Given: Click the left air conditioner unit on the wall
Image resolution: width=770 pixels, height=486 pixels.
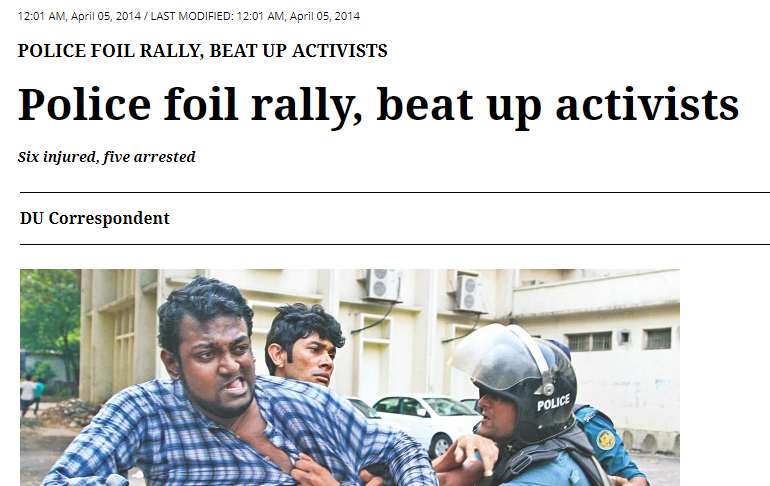Looking at the screenshot, I should 383,284.
